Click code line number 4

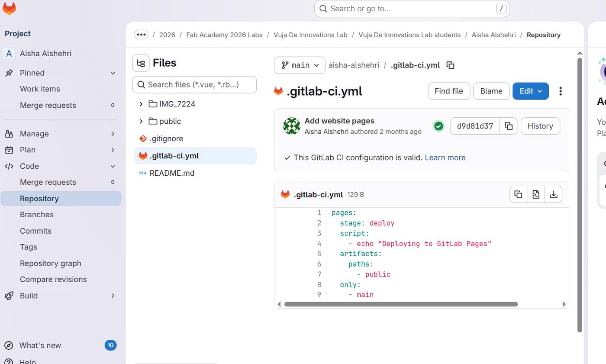point(319,244)
